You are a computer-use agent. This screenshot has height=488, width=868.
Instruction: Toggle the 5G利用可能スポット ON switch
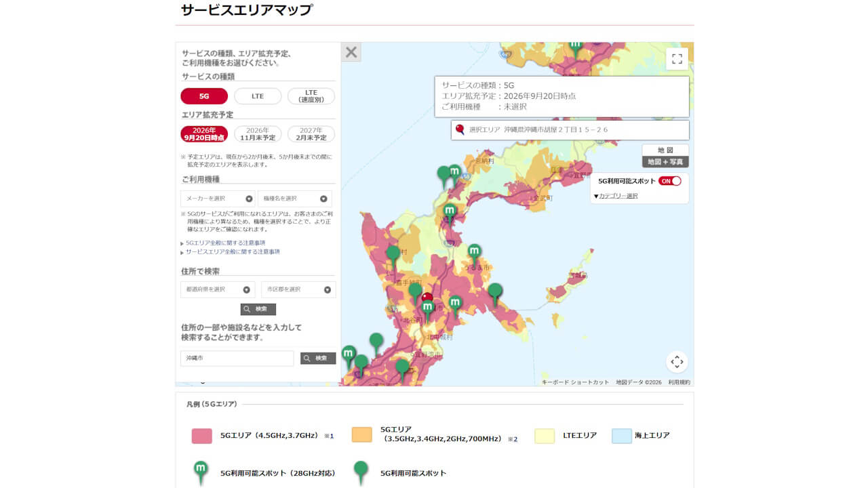(670, 182)
